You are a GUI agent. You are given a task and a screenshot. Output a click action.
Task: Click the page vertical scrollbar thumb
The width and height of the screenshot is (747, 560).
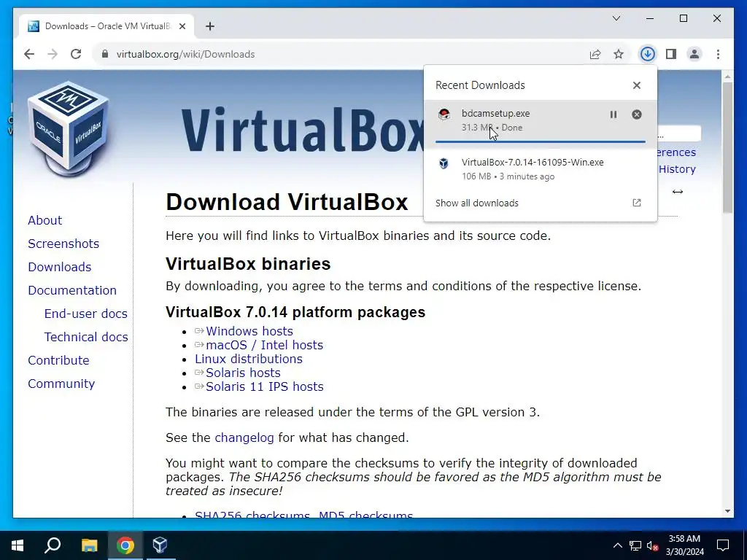[727, 147]
